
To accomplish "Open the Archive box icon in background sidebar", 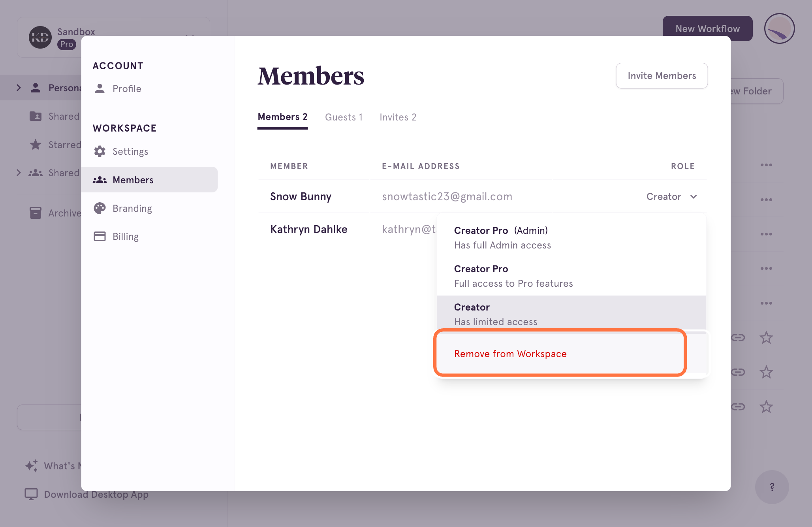I will (36, 213).
